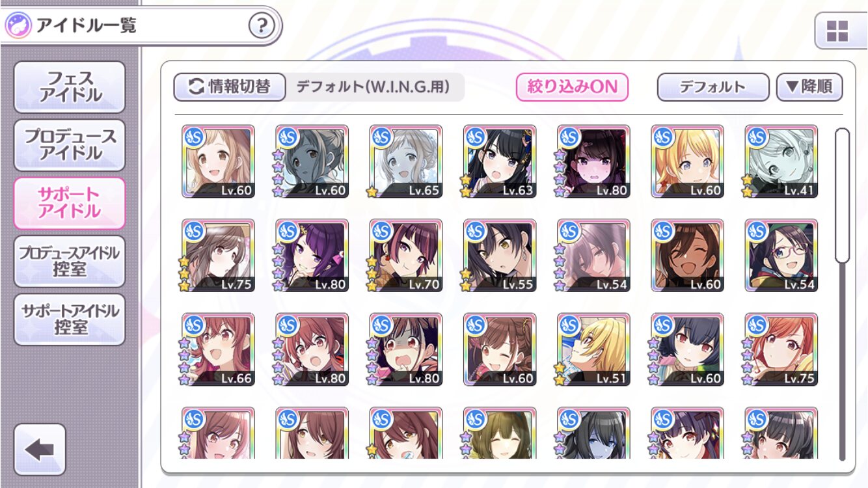Click the vertical scrollbar thumb

coord(842,195)
